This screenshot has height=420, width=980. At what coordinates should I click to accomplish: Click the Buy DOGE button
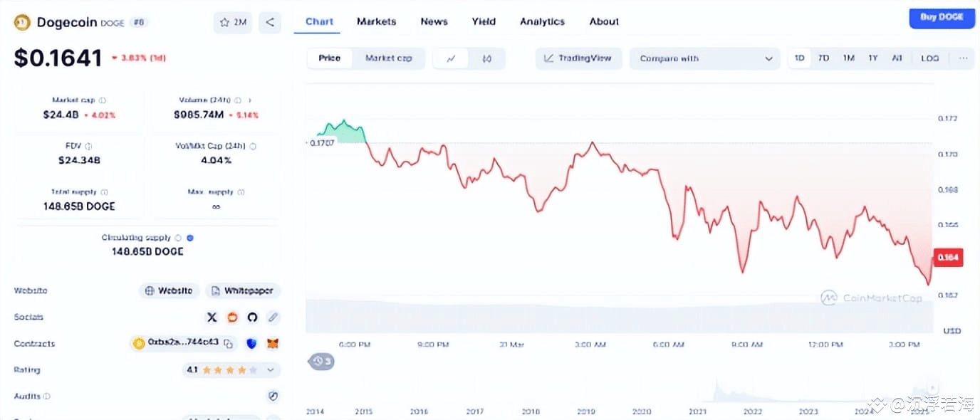pos(941,17)
